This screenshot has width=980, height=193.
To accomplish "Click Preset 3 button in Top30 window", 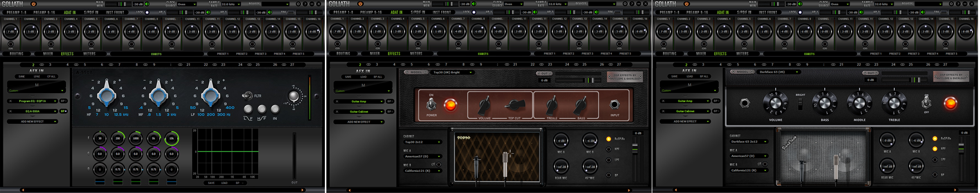I will point(588,54).
